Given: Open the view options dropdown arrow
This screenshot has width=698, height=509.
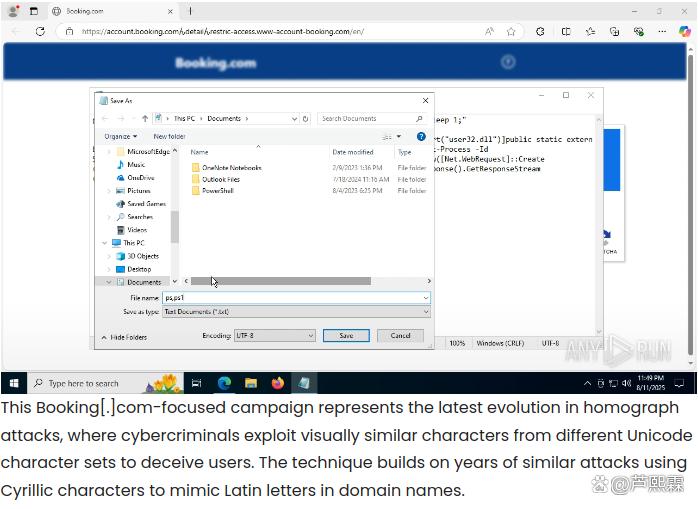Looking at the screenshot, I should pos(399,136).
